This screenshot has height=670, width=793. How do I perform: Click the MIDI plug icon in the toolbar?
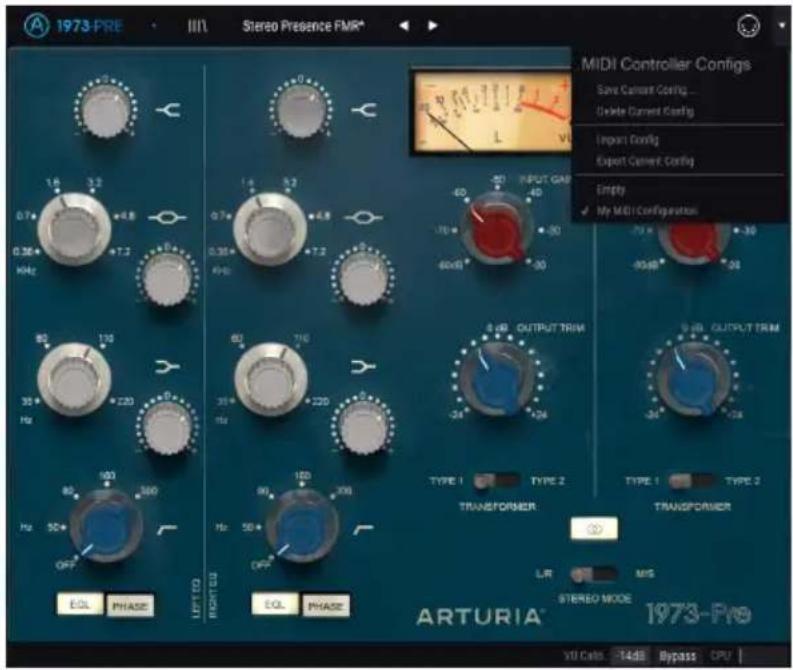[748, 25]
